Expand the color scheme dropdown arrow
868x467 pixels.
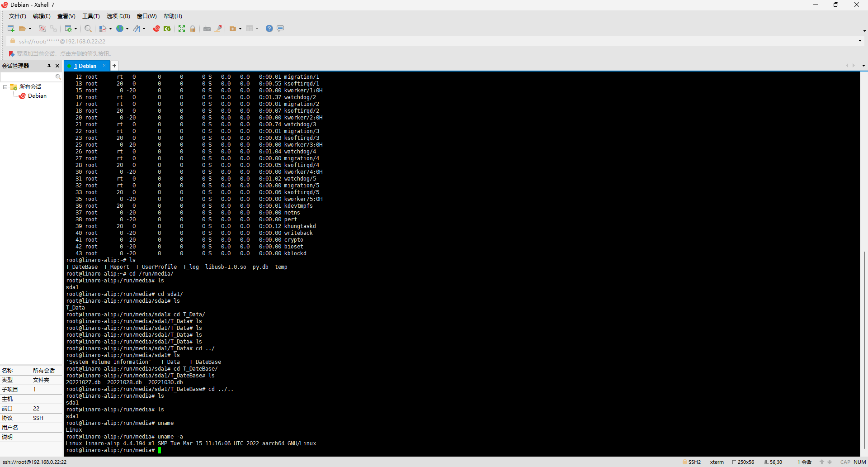(110, 29)
